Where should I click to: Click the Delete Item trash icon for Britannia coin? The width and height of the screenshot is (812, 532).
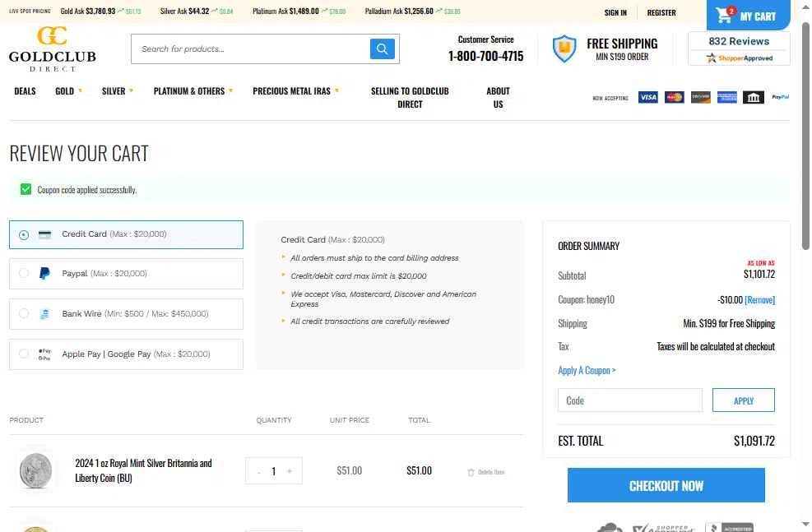point(471,472)
